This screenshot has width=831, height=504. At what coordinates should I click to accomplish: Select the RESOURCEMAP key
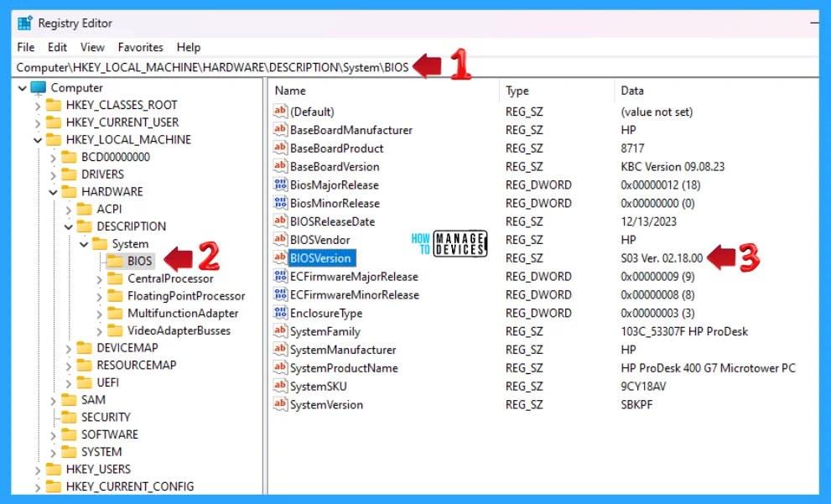coord(136,365)
